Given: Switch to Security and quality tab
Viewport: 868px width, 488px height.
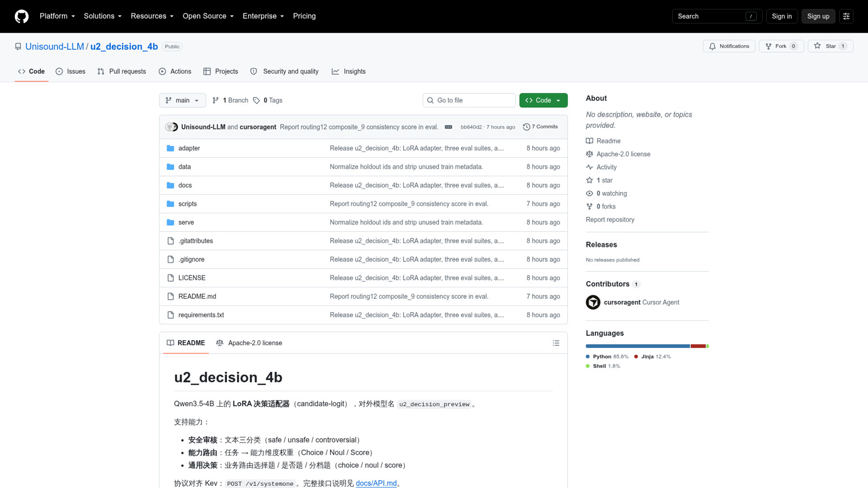Looking at the screenshot, I should tap(285, 71).
